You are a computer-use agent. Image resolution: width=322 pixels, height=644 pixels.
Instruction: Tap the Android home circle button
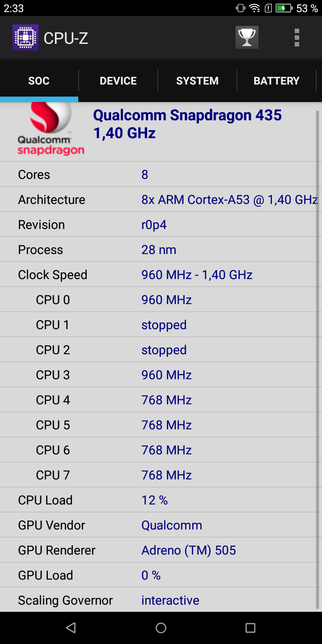[161, 628]
